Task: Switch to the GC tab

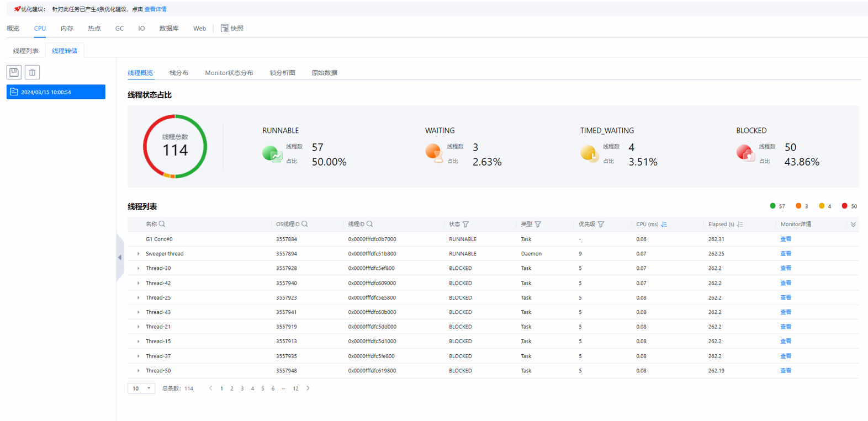Action: point(119,28)
